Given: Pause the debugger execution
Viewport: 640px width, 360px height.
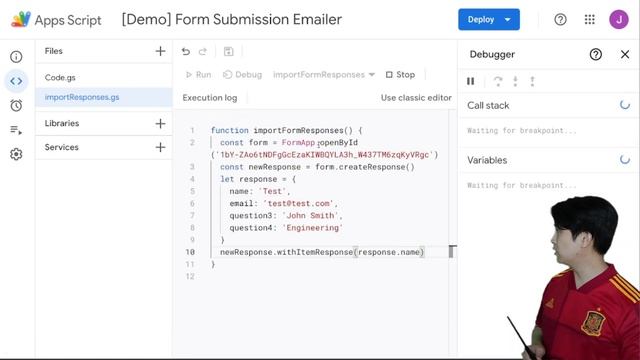Looking at the screenshot, I should click(x=471, y=81).
